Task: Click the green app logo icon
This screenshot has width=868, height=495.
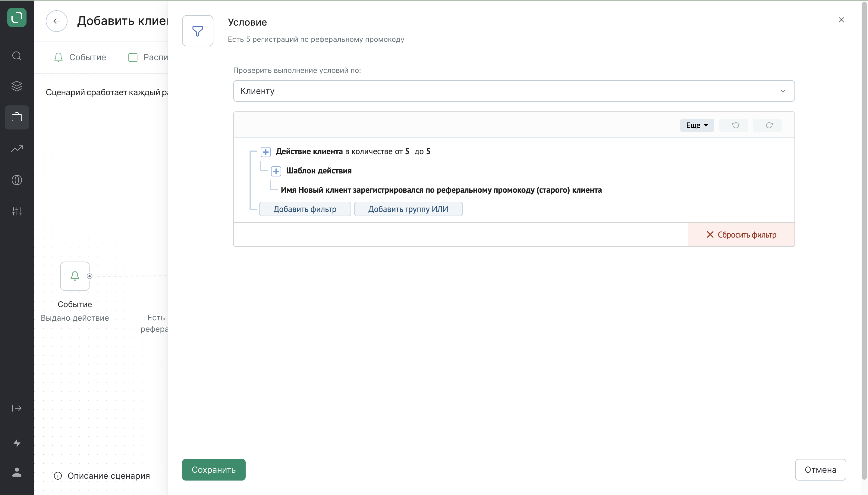Action: tap(17, 17)
